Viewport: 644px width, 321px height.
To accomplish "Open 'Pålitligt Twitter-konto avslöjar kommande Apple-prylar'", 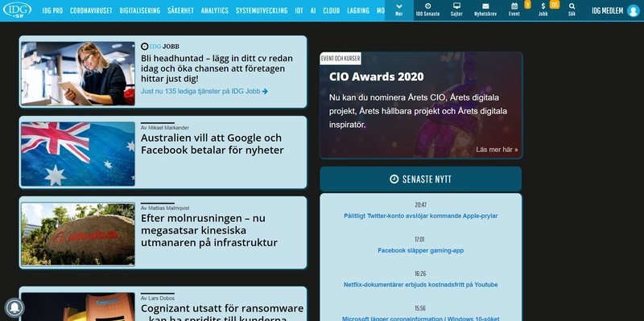I will [420, 216].
